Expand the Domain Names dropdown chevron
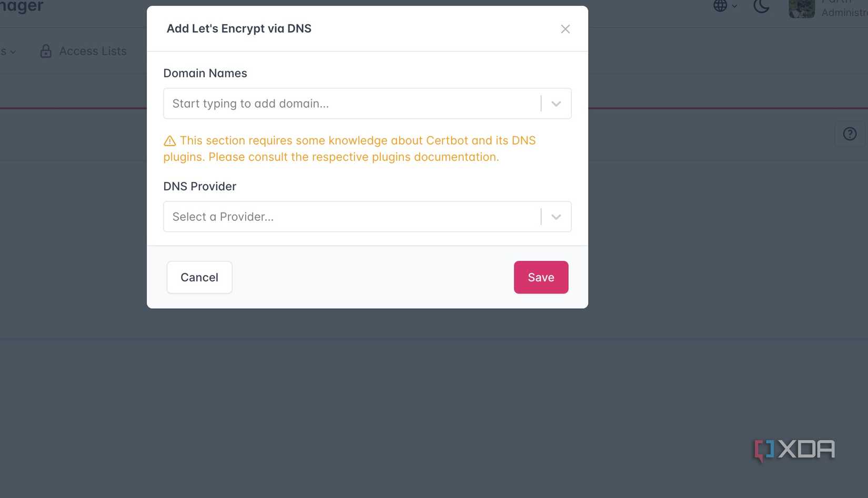The height and width of the screenshot is (498, 868). click(x=556, y=104)
